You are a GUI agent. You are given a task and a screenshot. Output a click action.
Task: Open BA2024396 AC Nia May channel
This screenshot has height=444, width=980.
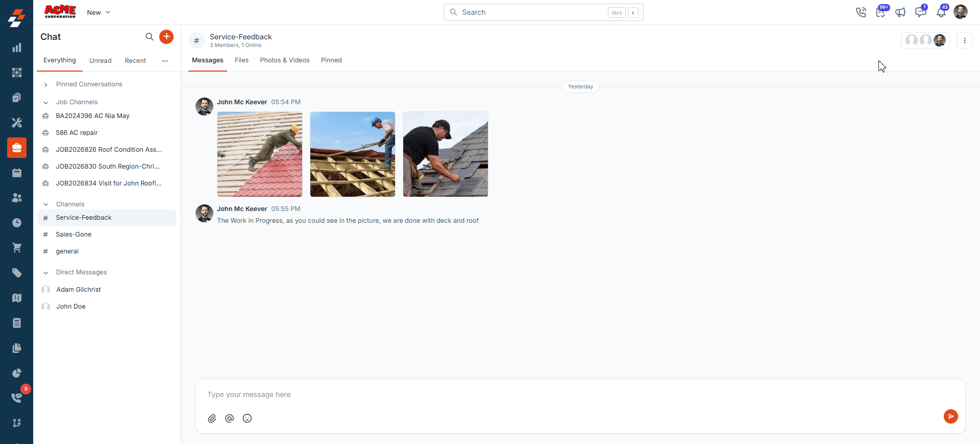coord(107,116)
